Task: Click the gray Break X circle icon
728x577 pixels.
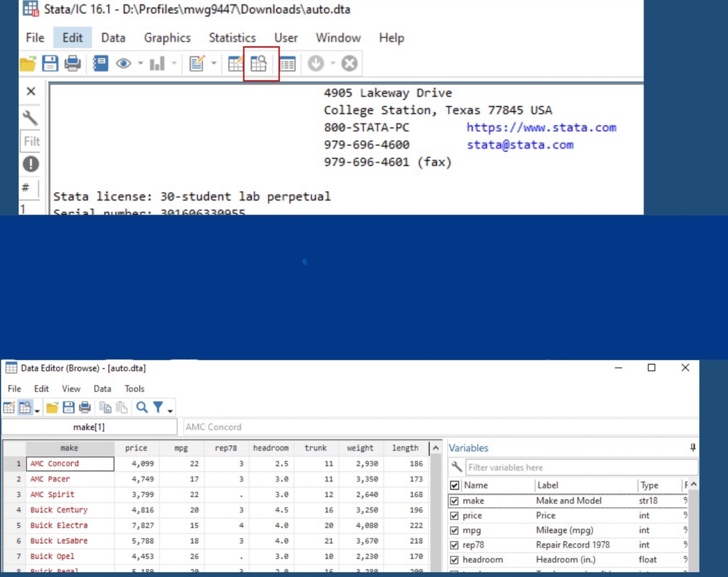Action: (350, 64)
